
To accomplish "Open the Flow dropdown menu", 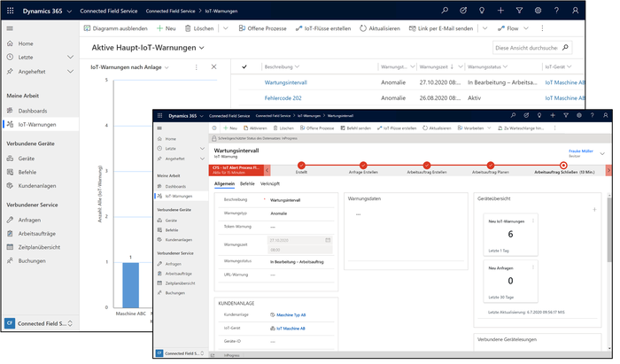I will [513, 28].
